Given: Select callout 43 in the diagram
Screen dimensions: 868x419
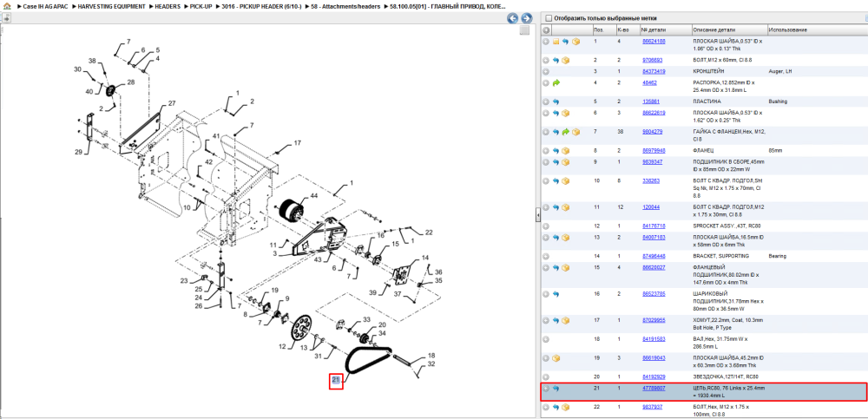Looking at the screenshot, I should coord(318,261).
